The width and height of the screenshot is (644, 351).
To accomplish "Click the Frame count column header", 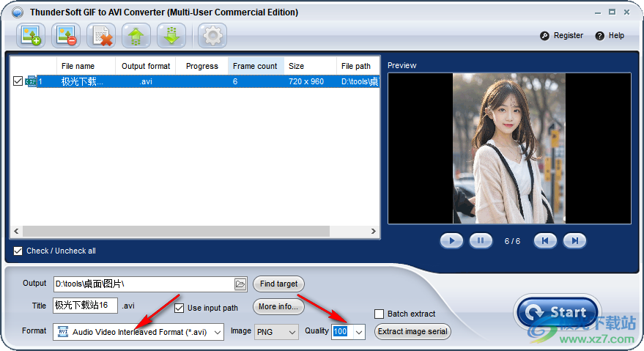I will pos(256,66).
